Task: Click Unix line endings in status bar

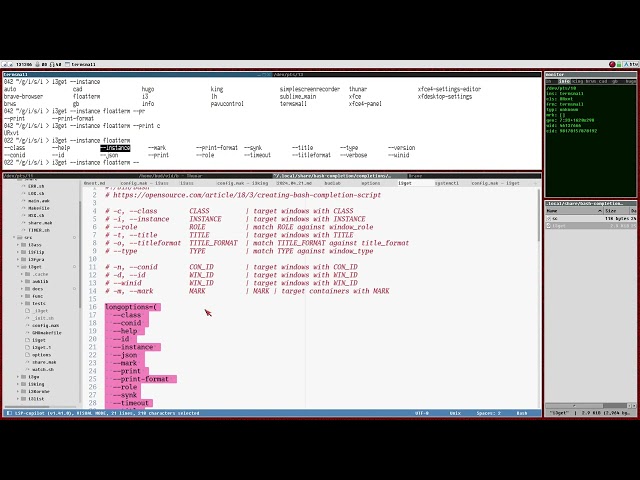Action: 455,413
